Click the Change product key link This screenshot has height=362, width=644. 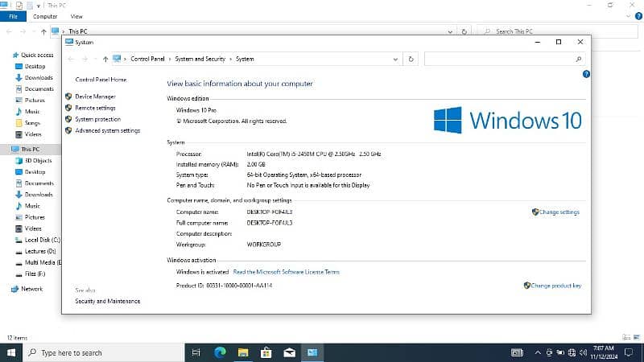click(555, 286)
